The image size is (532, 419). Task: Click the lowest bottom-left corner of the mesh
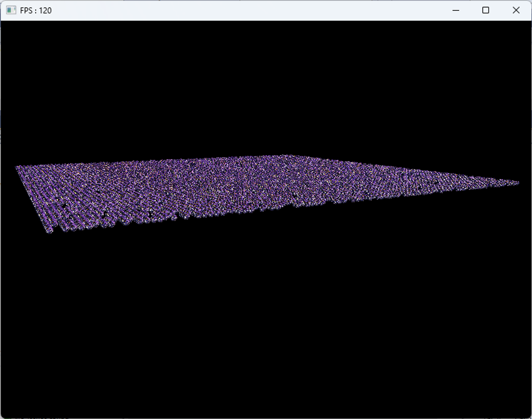pyautogui.click(x=49, y=232)
